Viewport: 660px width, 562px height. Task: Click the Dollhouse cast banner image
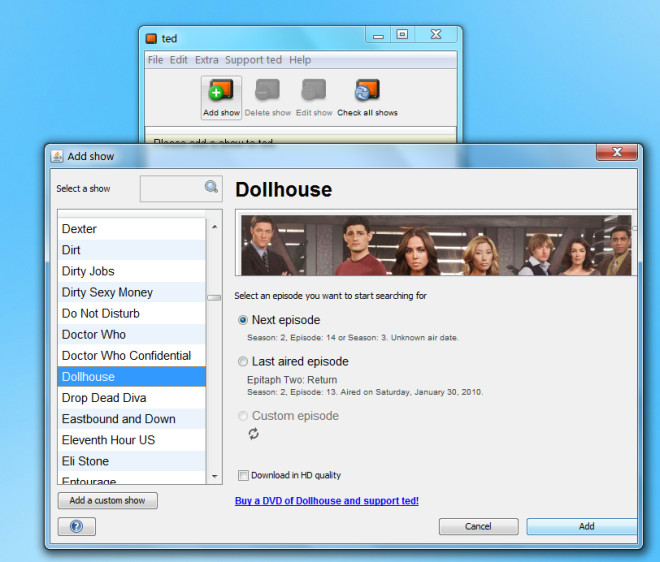click(436, 245)
